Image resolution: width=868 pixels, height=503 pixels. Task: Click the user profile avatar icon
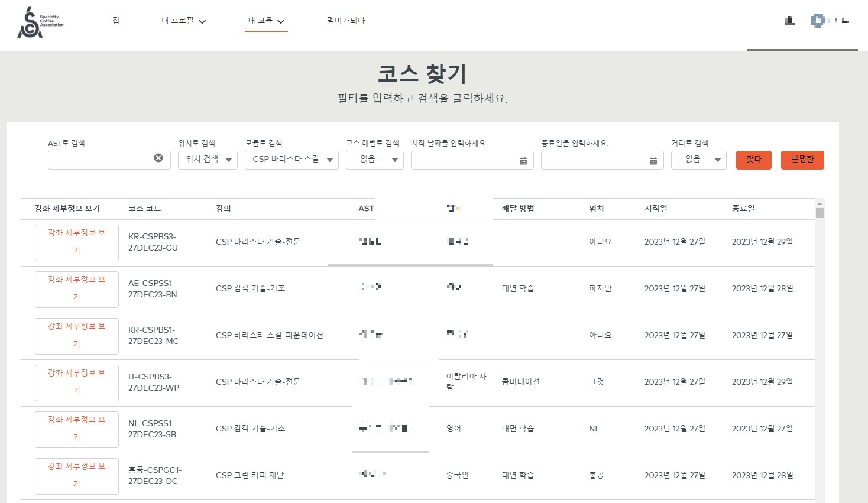[x=818, y=21]
